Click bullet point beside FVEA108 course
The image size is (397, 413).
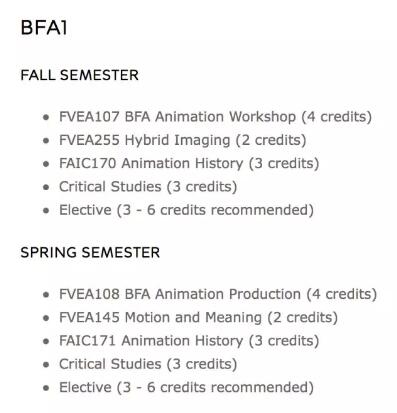click(x=46, y=295)
